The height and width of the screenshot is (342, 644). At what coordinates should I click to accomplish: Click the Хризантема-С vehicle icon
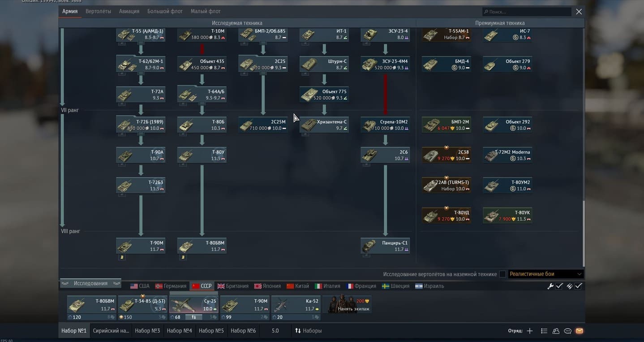coord(308,126)
